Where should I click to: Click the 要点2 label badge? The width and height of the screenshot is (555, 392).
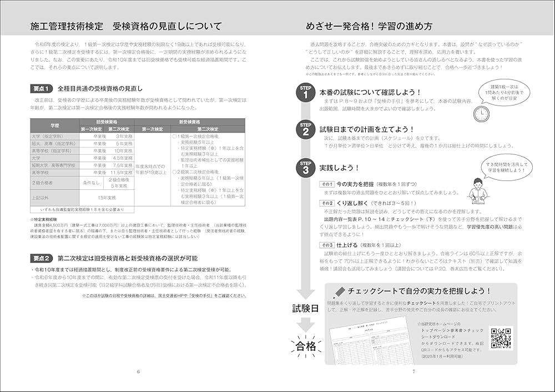click(42, 259)
